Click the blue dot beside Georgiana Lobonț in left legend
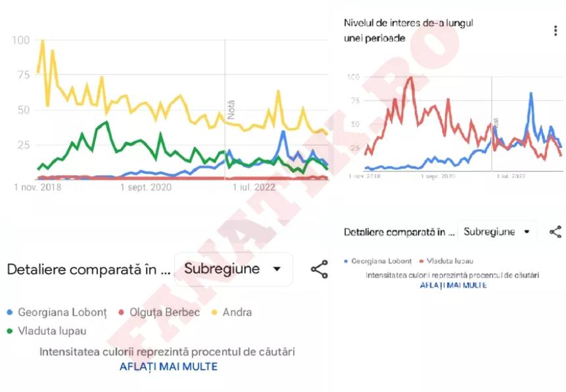 pyautogui.click(x=10, y=313)
